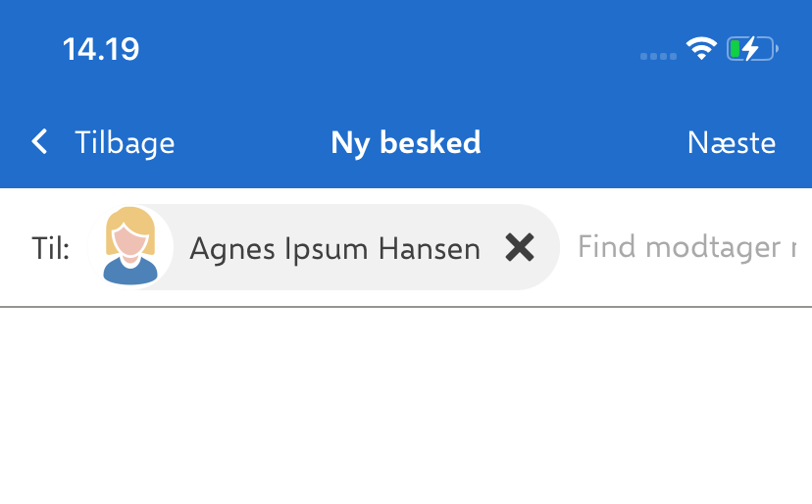812x504 pixels.
Task: Remove recipient Agnes Ipsum Hansen with X
Action: click(520, 248)
